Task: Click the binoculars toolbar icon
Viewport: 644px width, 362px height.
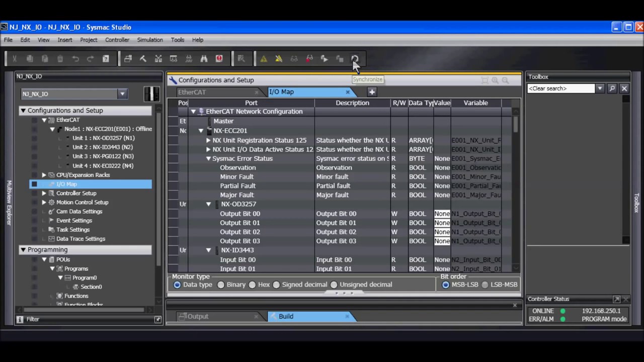Action: click(x=204, y=59)
